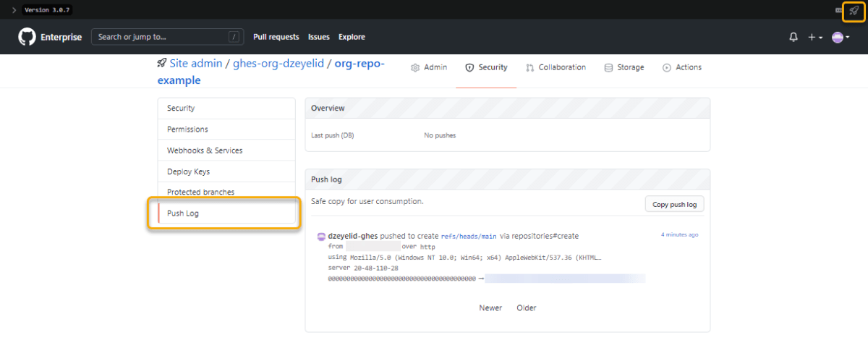Click the gear icon on Admin tab
This screenshot has width=868, height=348.
pos(415,67)
